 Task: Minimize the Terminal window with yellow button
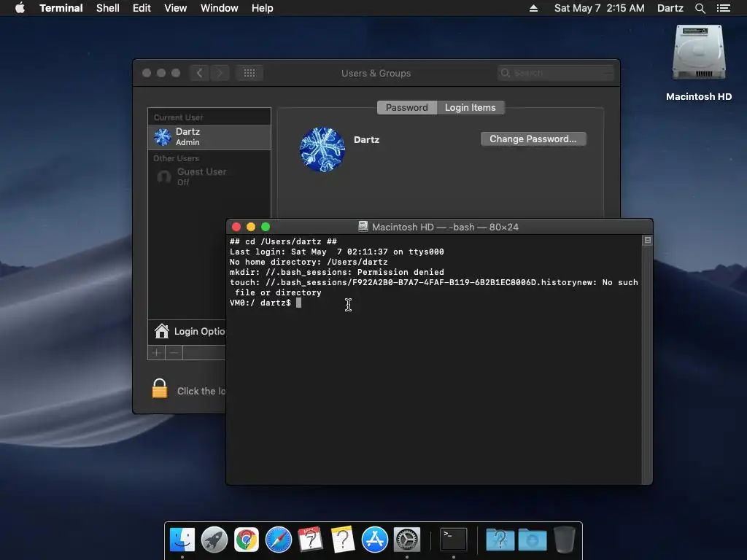pos(251,227)
